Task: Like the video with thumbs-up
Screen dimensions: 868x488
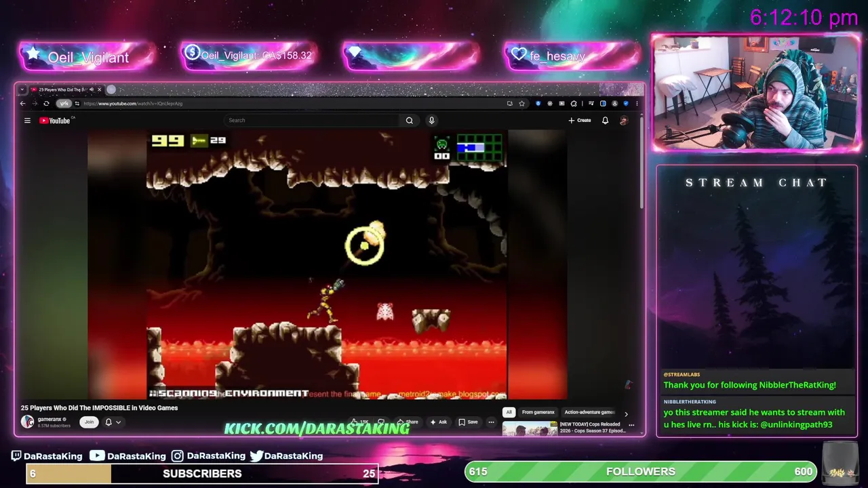Action: [359, 422]
